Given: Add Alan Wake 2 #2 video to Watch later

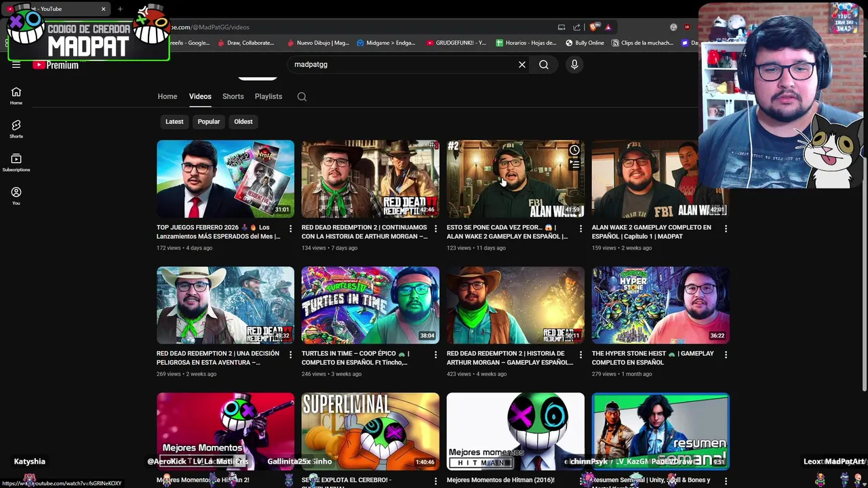Looking at the screenshot, I should (x=574, y=150).
